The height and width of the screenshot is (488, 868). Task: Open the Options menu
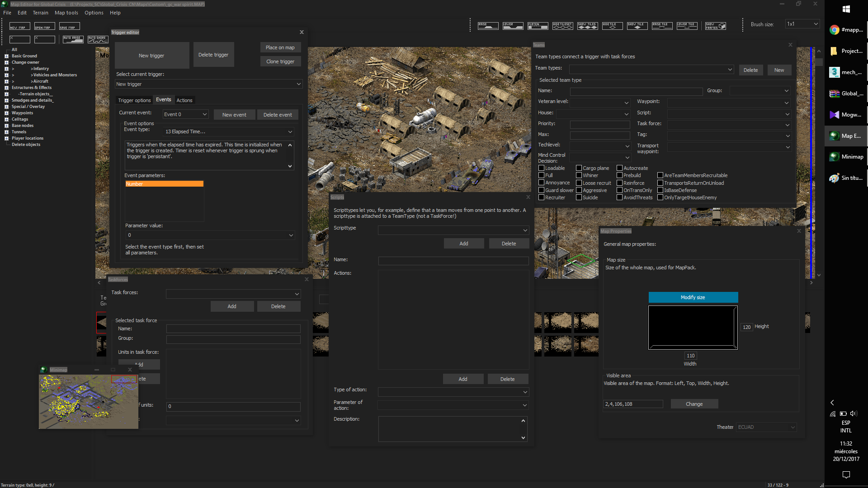pyautogui.click(x=94, y=13)
